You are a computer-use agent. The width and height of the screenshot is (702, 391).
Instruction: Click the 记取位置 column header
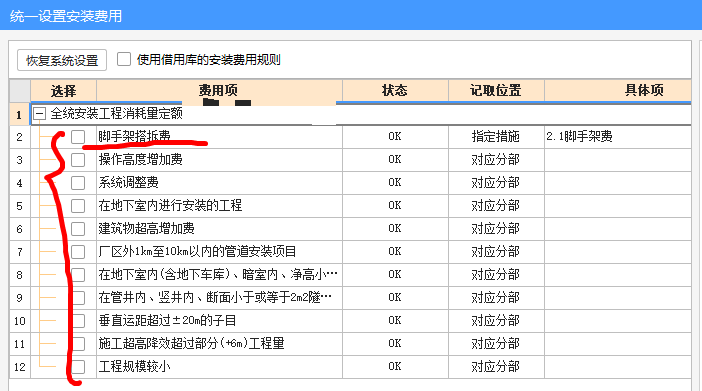tap(496, 91)
